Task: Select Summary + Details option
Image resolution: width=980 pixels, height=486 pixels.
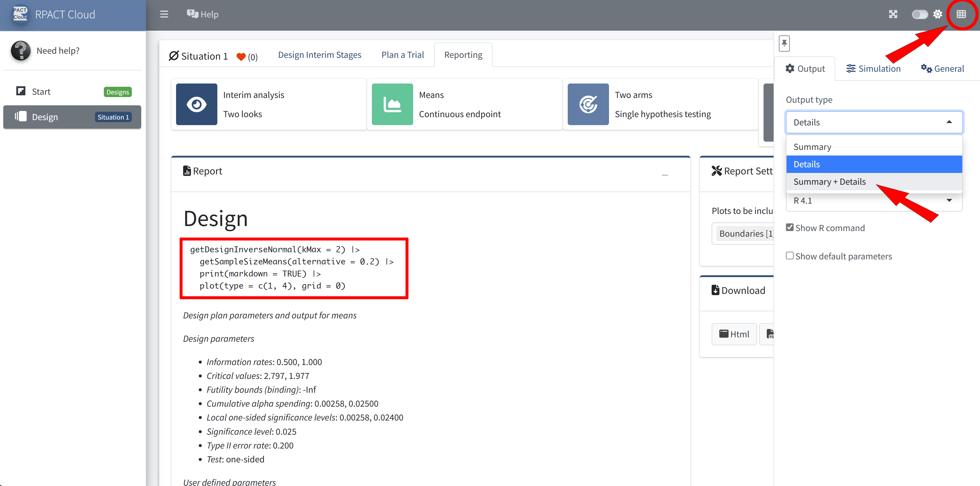Action: pos(829,182)
